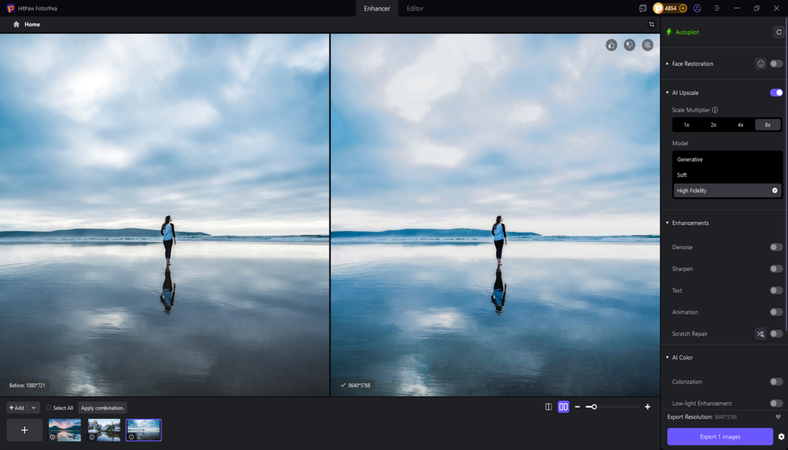Set scale multiplier to 1x
788x450 pixels.
pos(686,125)
